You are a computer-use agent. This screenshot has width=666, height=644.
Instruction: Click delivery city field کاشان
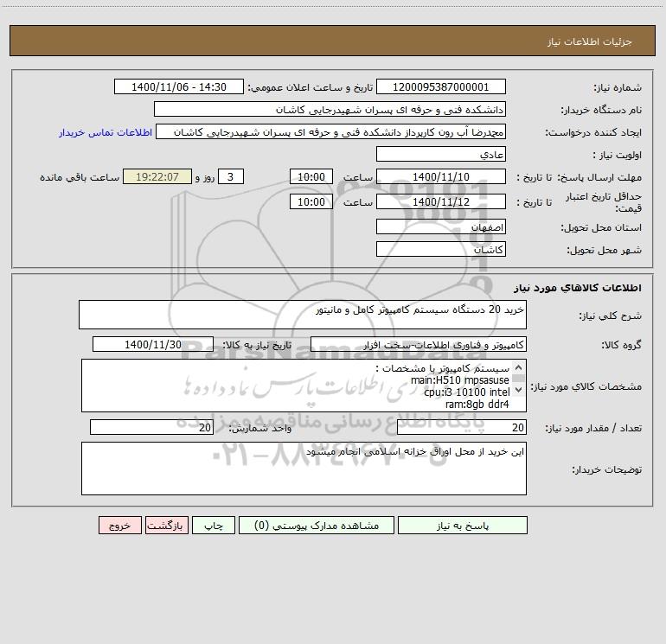click(x=441, y=249)
